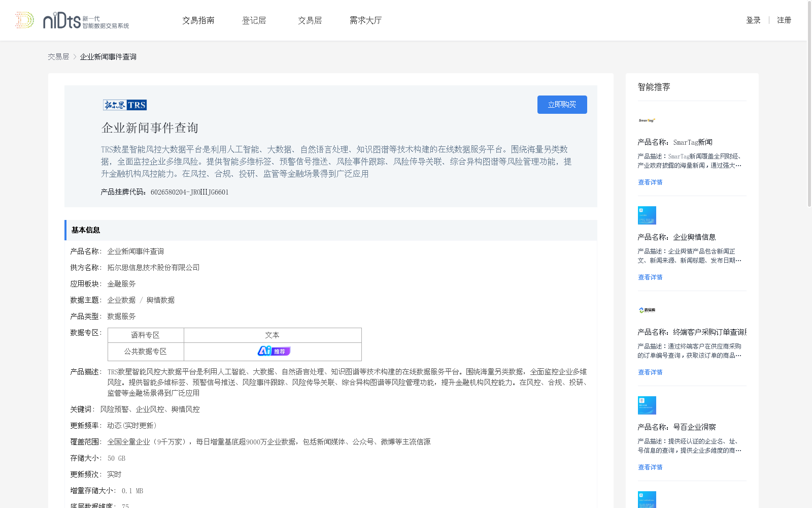Image resolution: width=812 pixels, height=508 pixels.
Task: Open the bottom recommended product icon
Action: [x=647, y=500]
